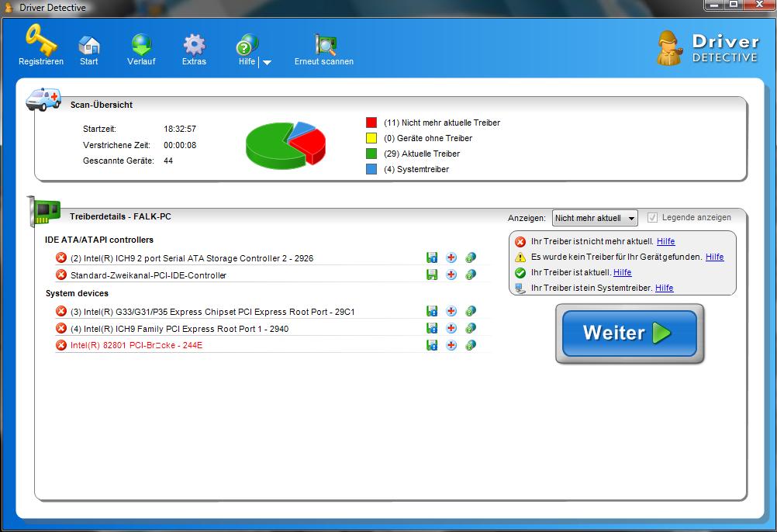Open Hilfe link for 'Ihr Treiber ist aktuell'
The image size is (777, 532).
click(623, 272)
